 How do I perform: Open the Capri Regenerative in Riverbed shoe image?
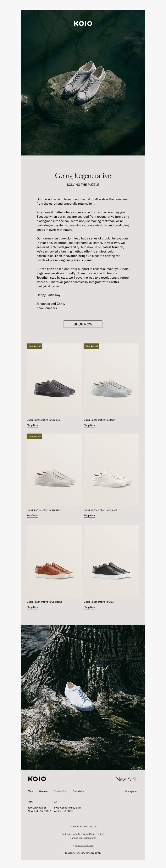click(54, 470)
